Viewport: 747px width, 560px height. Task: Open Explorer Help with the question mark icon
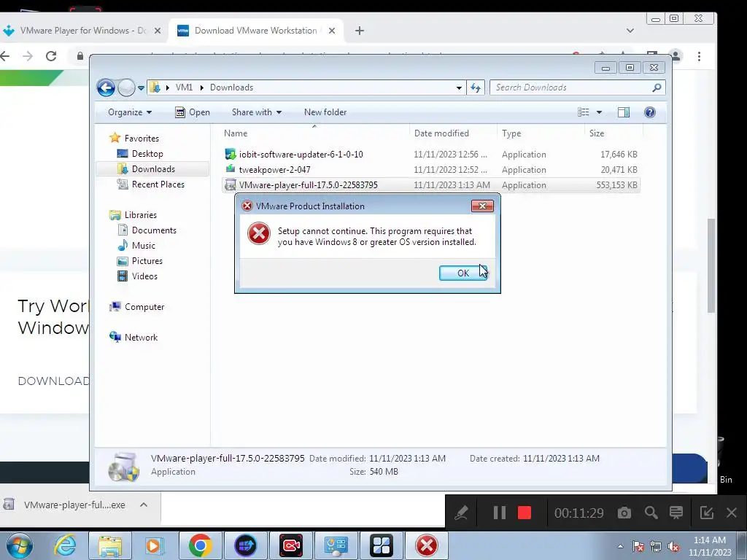tap(650, 112)
